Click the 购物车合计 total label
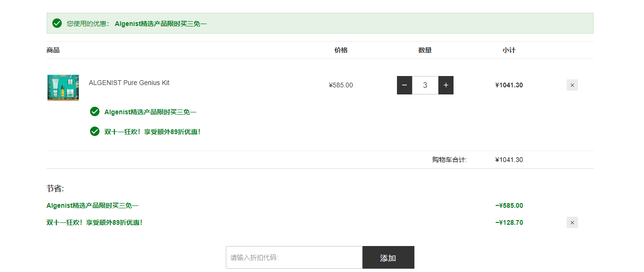The height and width of the screenshot is (272, 644). click(450, 160)
